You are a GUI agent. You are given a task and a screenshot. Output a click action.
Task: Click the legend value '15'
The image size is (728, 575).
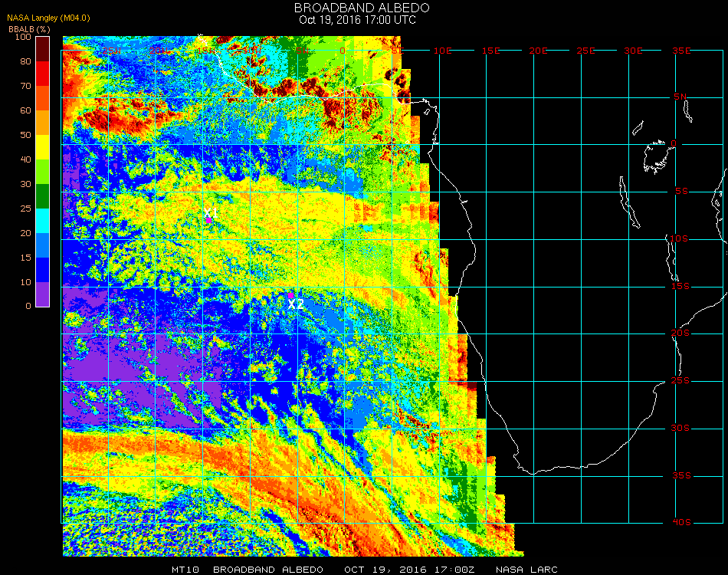pos(25,258)
